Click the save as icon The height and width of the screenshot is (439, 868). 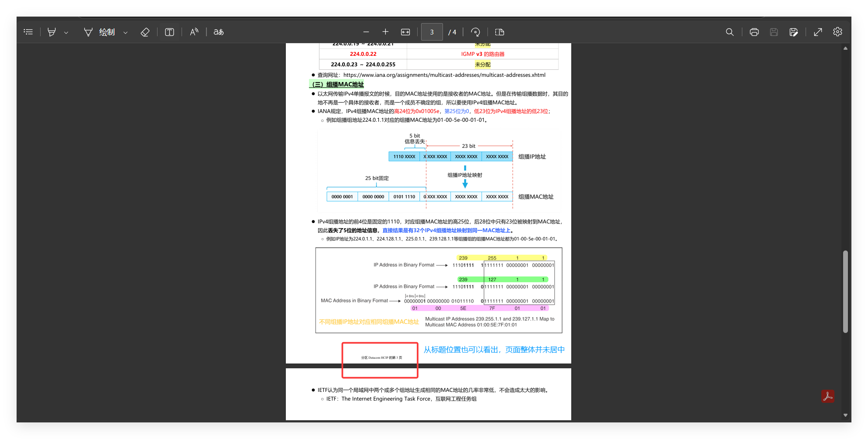(794, 32)
